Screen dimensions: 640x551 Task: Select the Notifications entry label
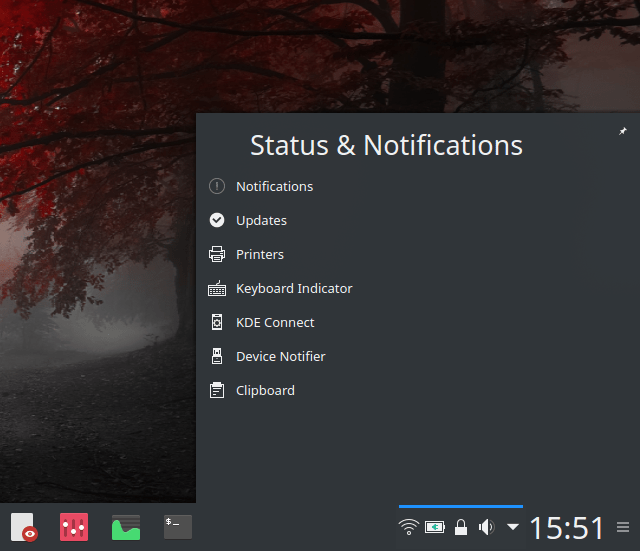[274, 187]
